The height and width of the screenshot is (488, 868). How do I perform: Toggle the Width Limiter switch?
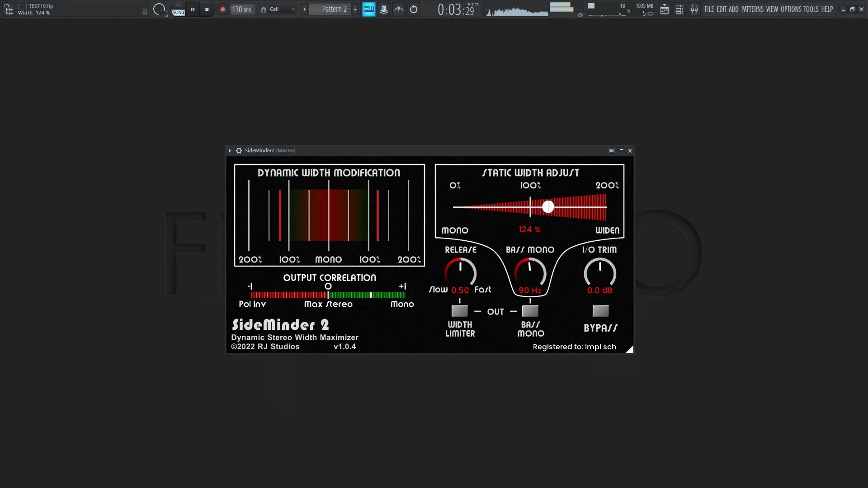460,310
